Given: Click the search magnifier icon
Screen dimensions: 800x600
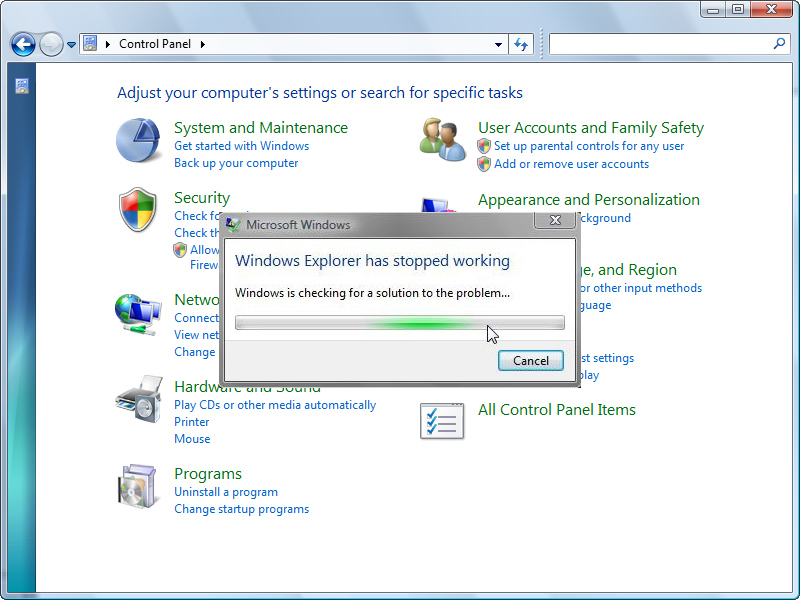Looking at the screenshot, I should click(779, 44).
